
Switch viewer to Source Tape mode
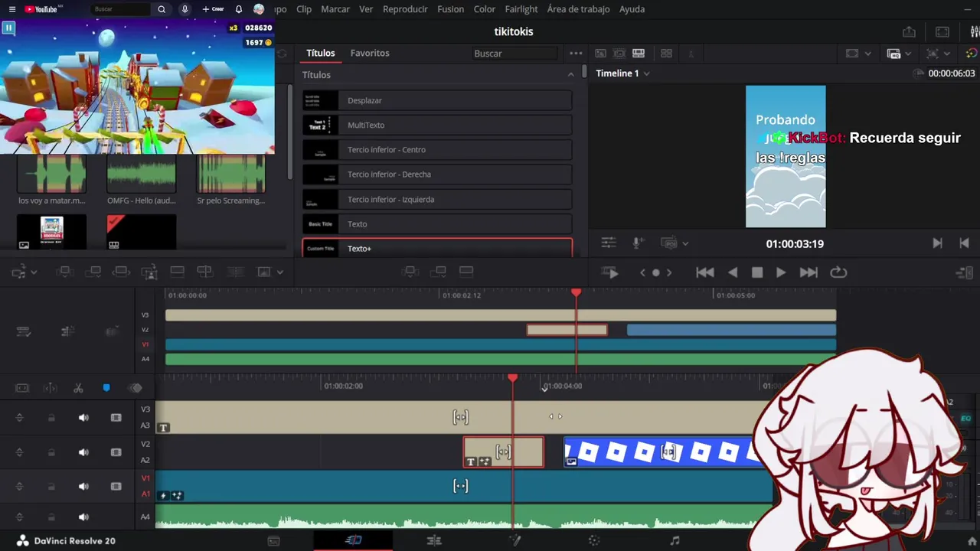point(619,54)
